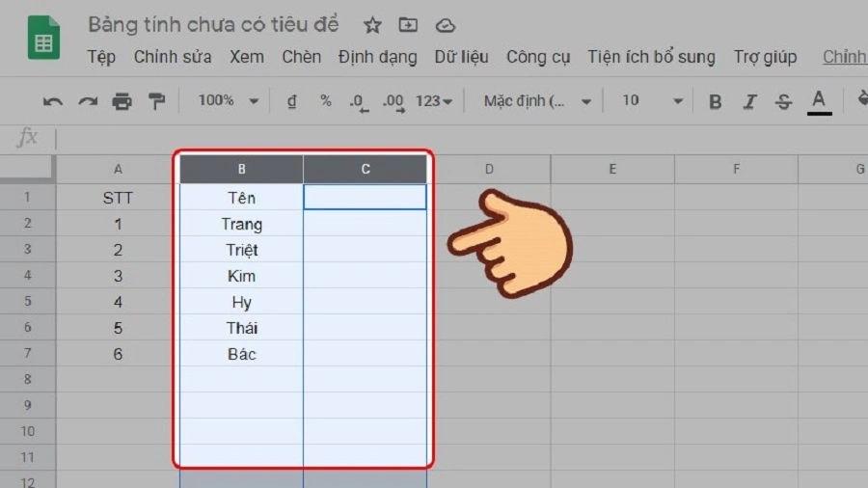Select row 1 header

pos(27,197)
